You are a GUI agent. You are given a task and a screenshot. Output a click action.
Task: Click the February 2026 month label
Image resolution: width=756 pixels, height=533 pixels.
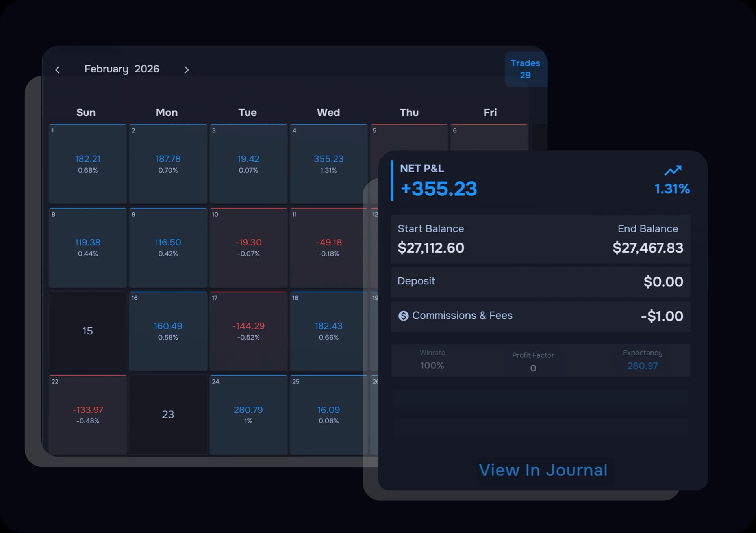[122, 69]
